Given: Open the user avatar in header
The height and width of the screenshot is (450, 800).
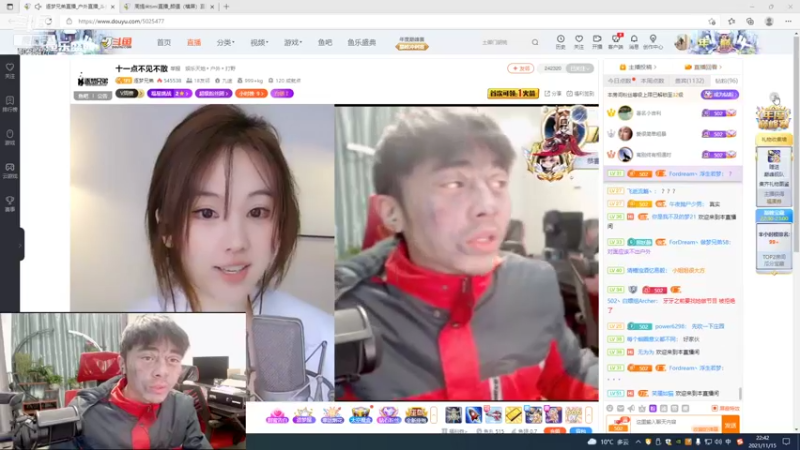Looking at the screenshot, I should point(681,42).
